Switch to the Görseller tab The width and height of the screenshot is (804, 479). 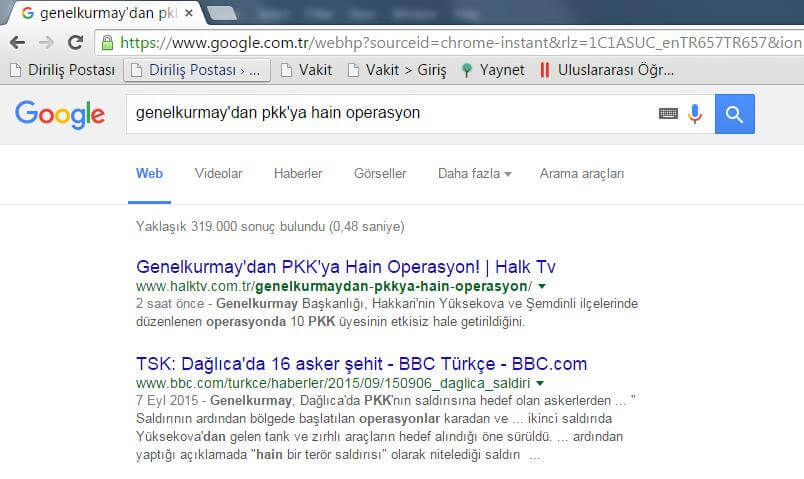pos(380,173)
